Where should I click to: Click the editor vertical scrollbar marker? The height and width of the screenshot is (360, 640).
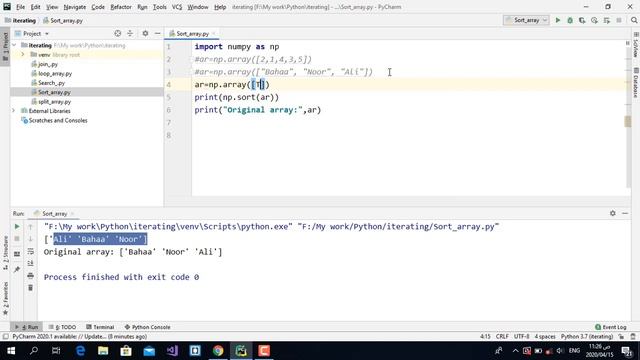pyautogui.click(x=628, y=122)
